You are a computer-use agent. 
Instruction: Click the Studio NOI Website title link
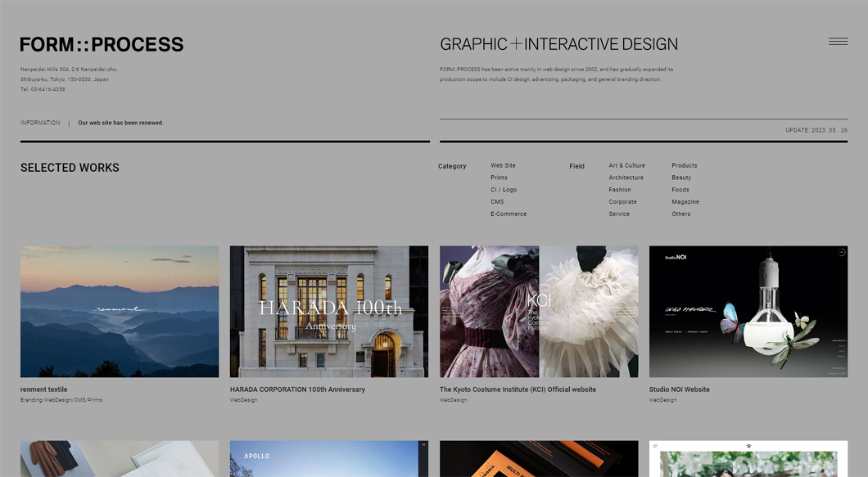click(x=679, y=389)
